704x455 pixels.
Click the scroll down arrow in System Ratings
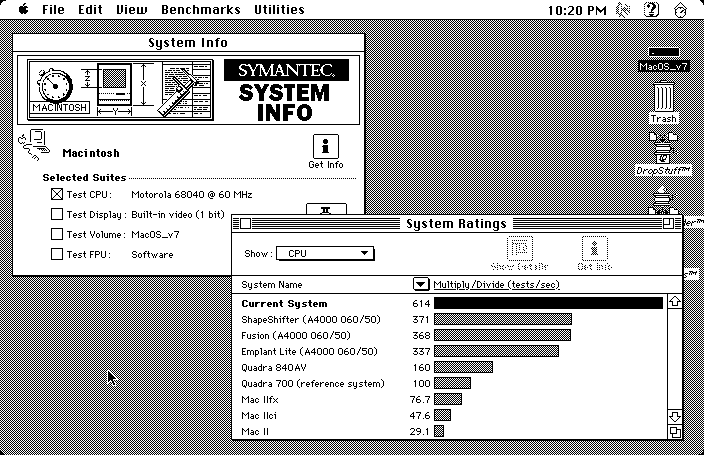click(675, 416)
